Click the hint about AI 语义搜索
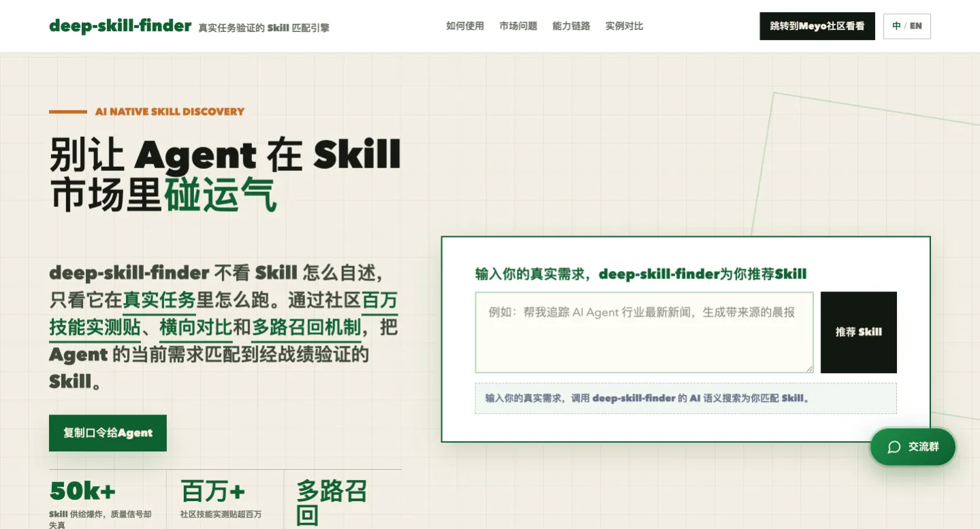This screenshot has height=529, width=980. pos(686,398)
